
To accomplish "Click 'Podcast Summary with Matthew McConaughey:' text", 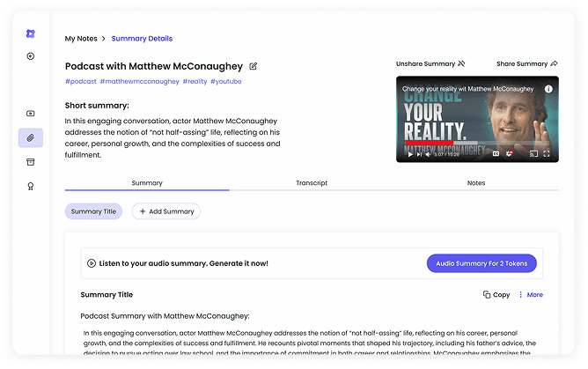I will pyautogui.click(x=165, y=316).
